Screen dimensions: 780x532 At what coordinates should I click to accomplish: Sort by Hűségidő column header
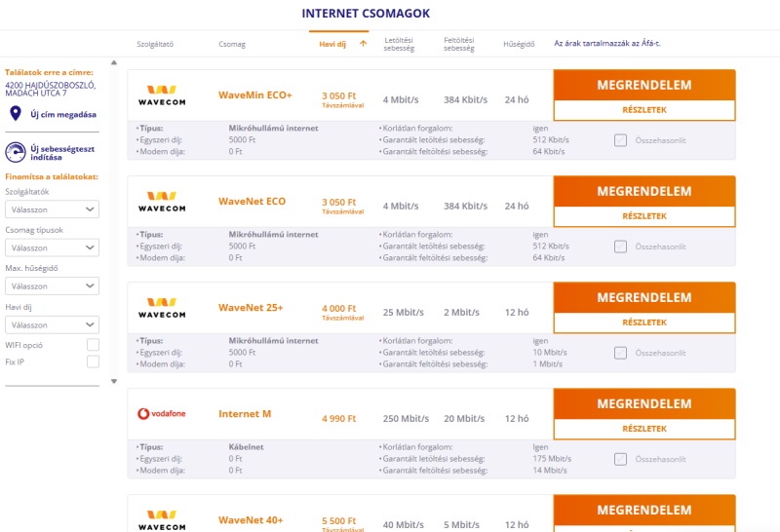(x=519, y=44)
